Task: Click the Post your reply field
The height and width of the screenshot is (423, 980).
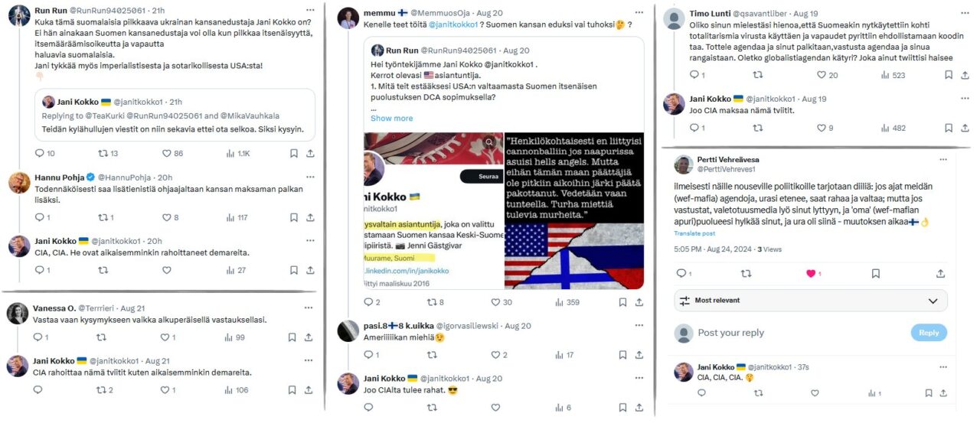Action: pyautogui.click(x=796, y=333)
